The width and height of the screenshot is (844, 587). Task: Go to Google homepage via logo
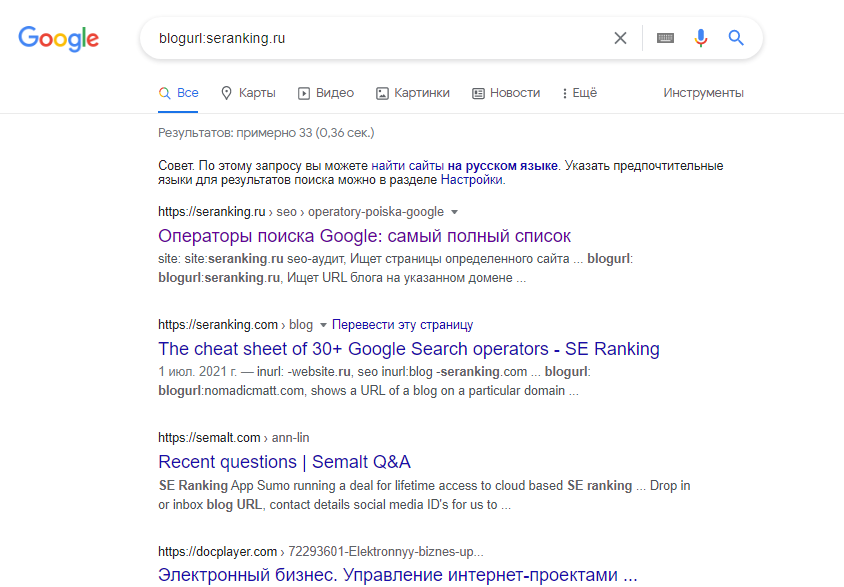coord(59,39)
